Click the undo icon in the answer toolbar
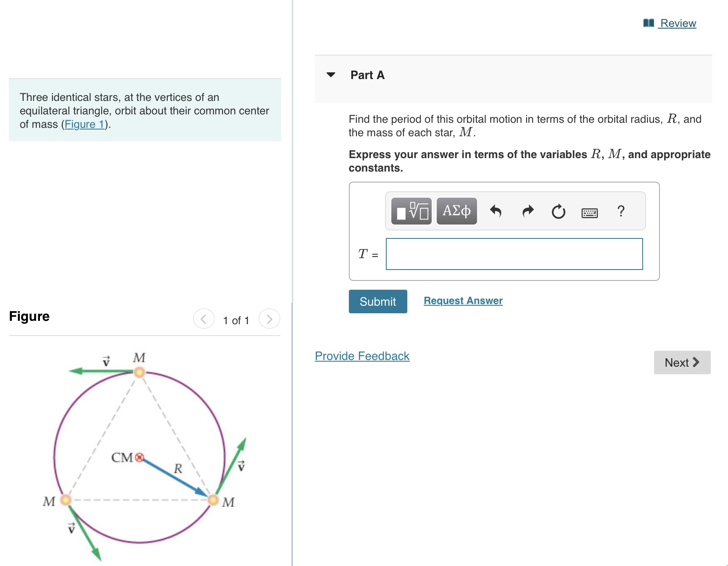Image resolution: width=728 pixels, height=566 pixels. coord(496,212)
